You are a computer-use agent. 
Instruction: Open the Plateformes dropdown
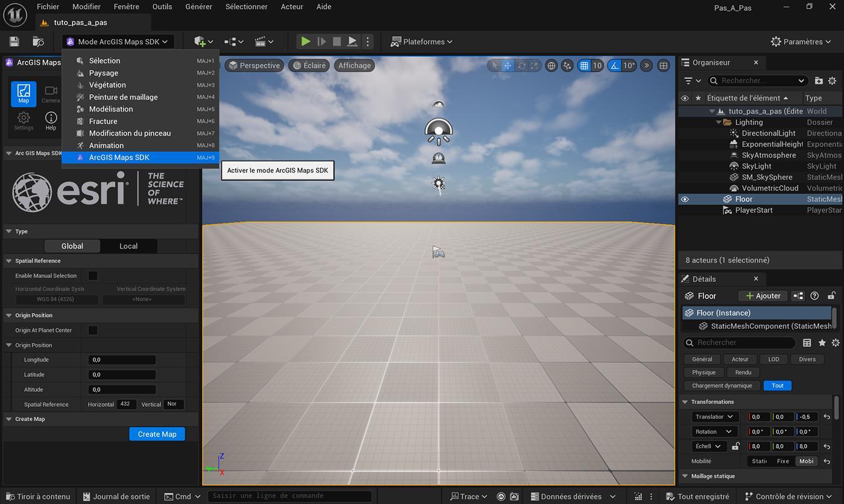coord(421,42)
